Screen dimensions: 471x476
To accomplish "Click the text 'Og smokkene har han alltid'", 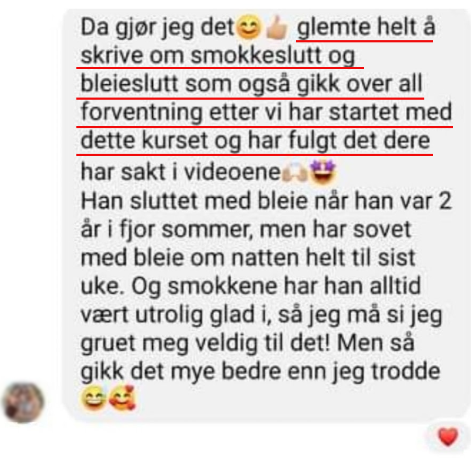I will [x=276, y=287].
